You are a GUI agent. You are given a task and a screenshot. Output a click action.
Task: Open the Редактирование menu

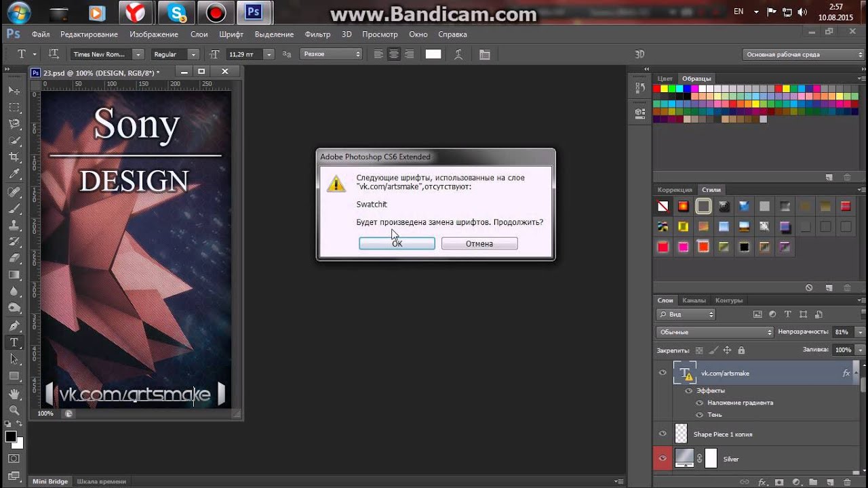point(89,35)
